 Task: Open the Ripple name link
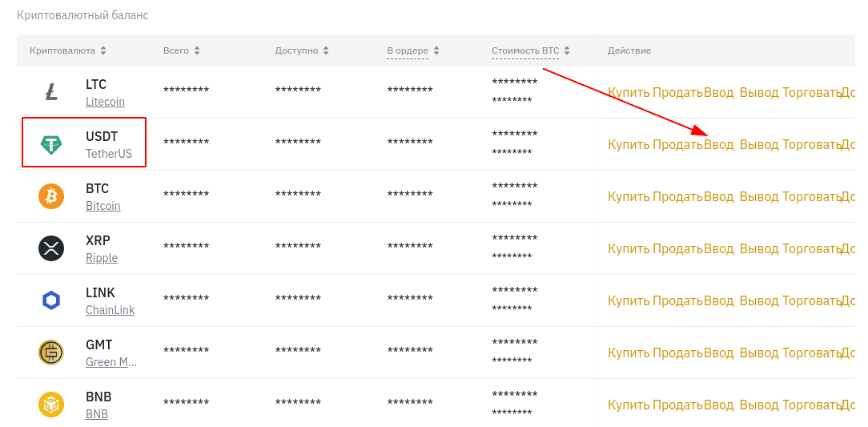click(102, 258)
